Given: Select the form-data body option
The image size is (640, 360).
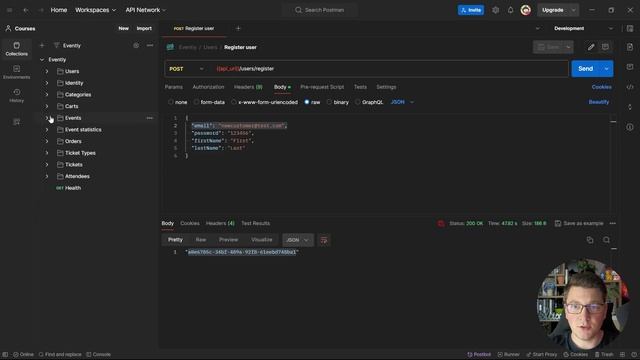Looking at the screenshot, I should pos(209,102).
